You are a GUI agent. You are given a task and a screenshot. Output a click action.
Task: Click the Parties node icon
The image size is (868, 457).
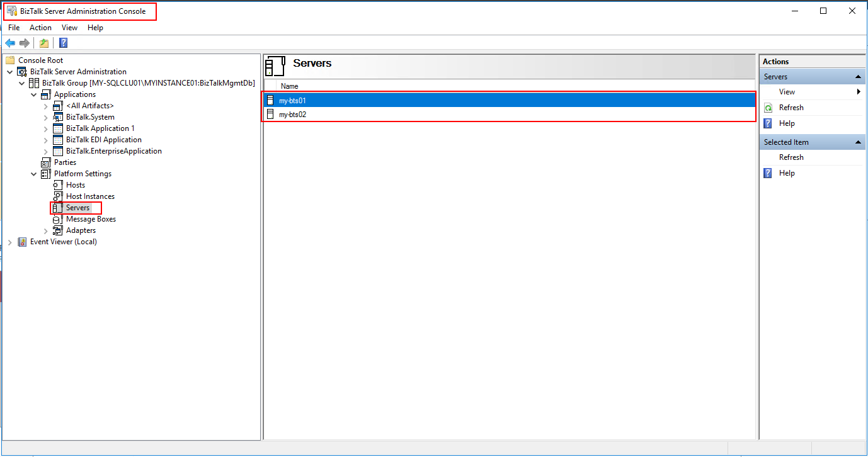pos(46,162)
